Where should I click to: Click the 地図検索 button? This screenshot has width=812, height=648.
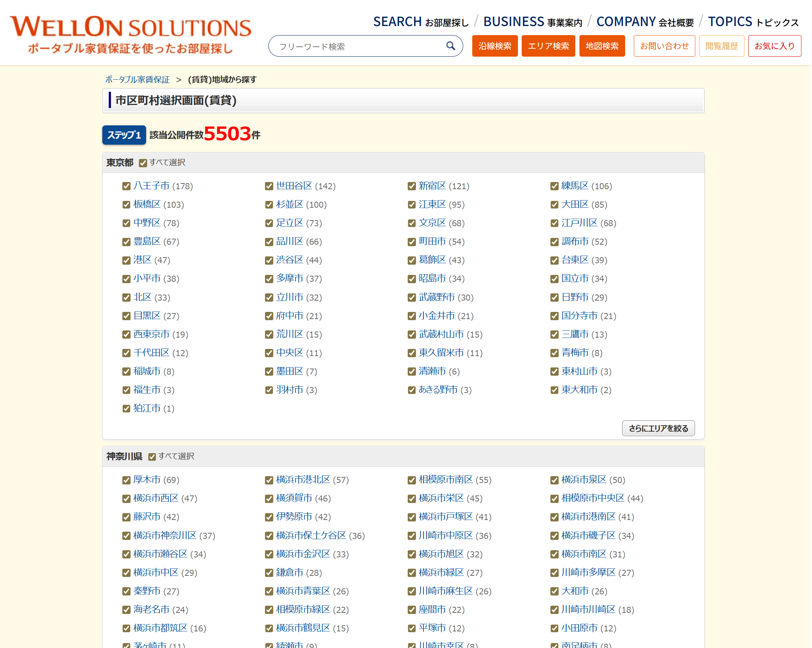602,46
